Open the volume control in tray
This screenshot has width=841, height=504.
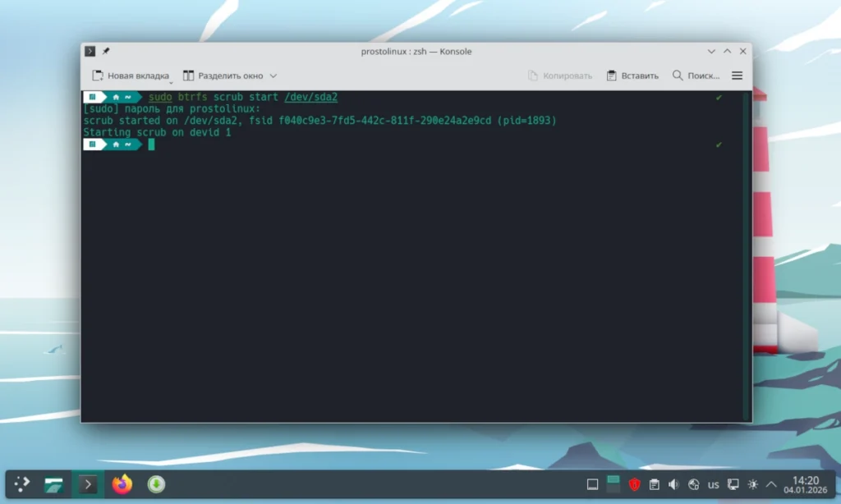coord(673,484)
